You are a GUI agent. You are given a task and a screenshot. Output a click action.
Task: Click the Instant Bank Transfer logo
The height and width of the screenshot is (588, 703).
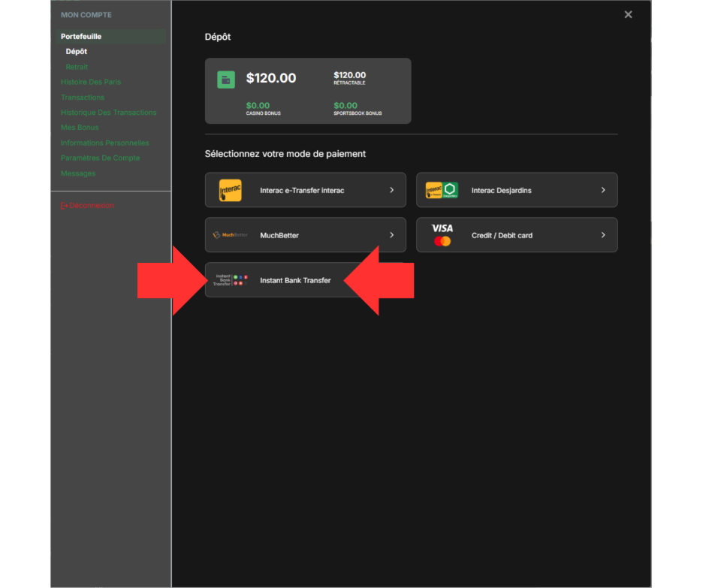230,280
